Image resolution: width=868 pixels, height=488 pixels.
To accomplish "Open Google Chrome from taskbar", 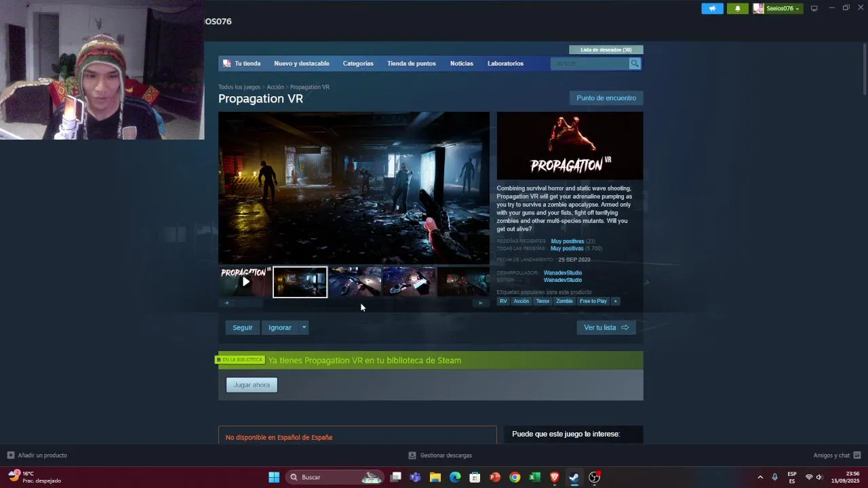I will click(515, 477).
